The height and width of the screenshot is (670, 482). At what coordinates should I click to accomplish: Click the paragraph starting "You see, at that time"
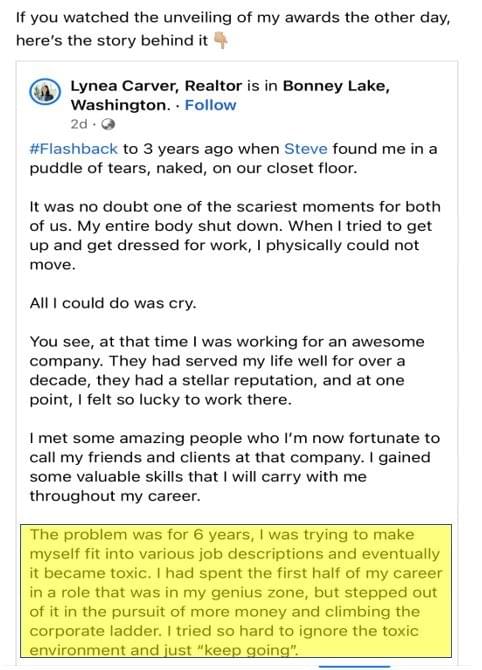click(227, 370)
